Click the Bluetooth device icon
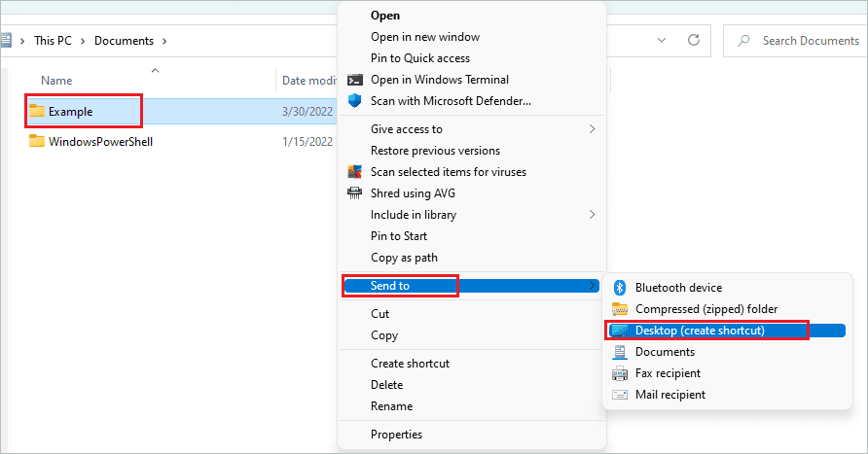This screenshot has width=868, height=454. click(x=620, y=288)
